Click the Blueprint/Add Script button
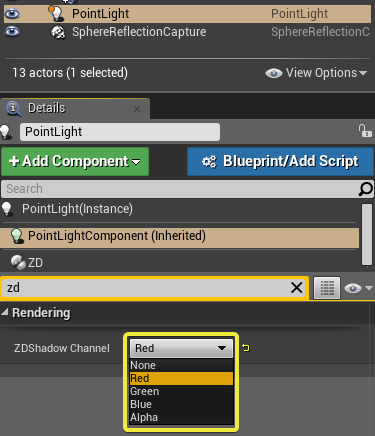Viewport: 375px width, 436px height. coord(280,161)
